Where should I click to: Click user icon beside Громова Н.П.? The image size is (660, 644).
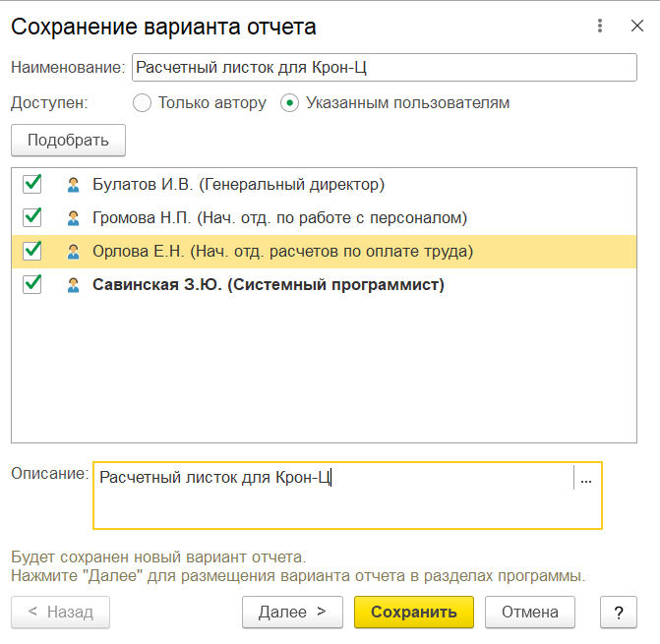(x=73, y=218)
